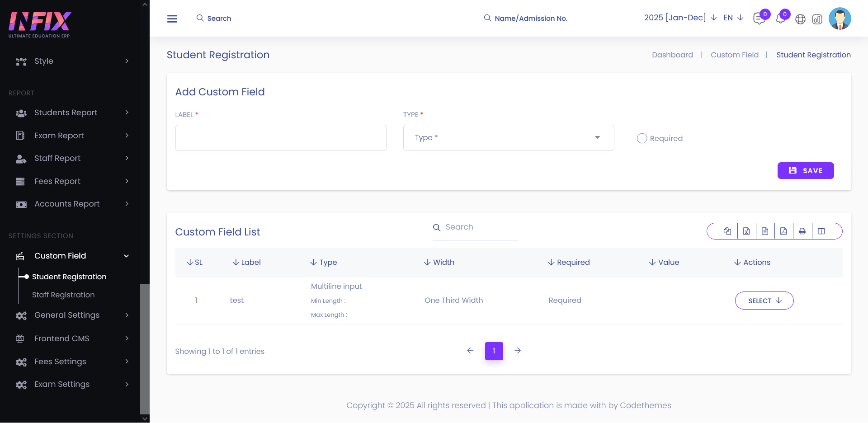Click the Codethemes footer text

coord(645,405)
